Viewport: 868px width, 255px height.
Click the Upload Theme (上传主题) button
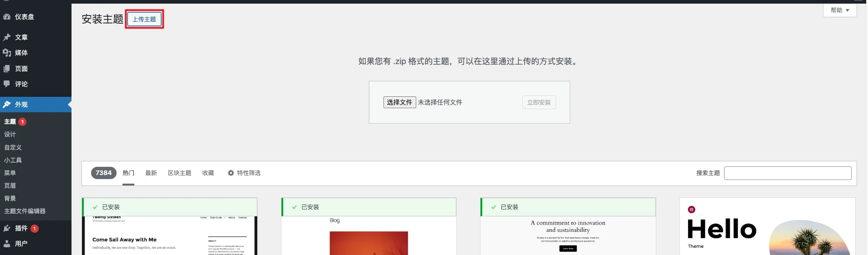coord(144,19)
